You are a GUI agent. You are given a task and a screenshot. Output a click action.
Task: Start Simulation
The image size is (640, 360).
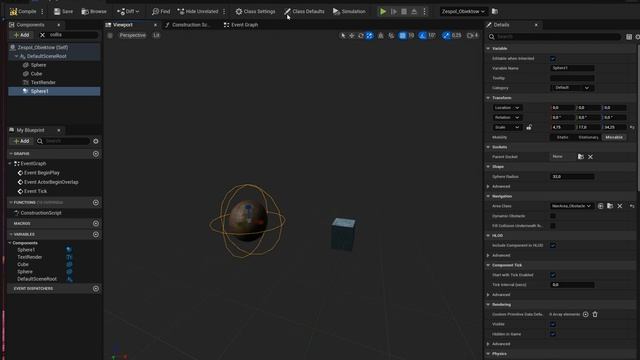tap(349, 11)
